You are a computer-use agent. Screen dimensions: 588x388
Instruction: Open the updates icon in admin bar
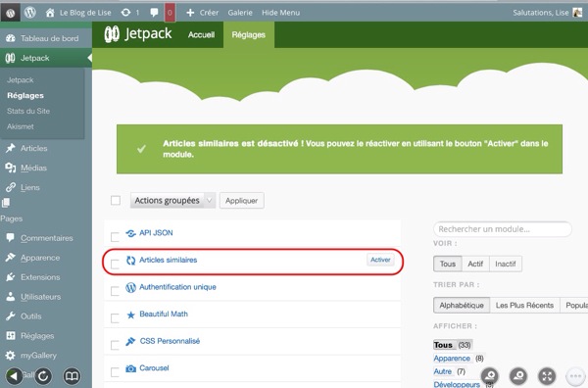coord(125,13)
